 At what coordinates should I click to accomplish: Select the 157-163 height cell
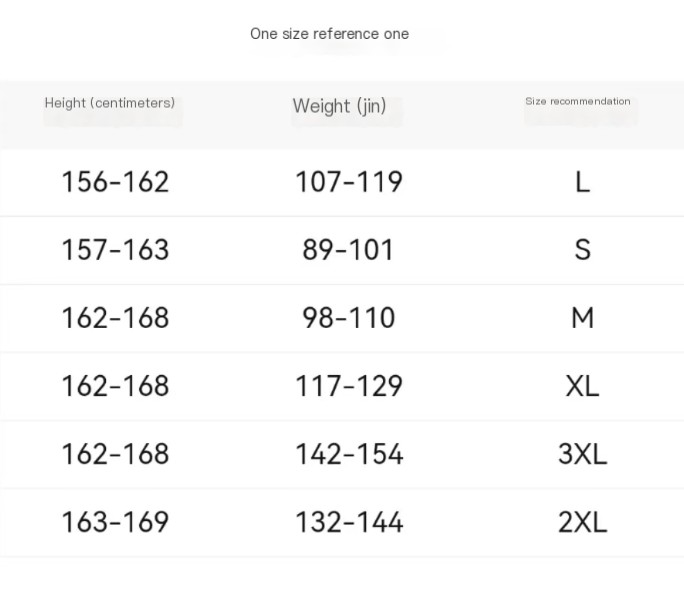(x=115, y=250)
